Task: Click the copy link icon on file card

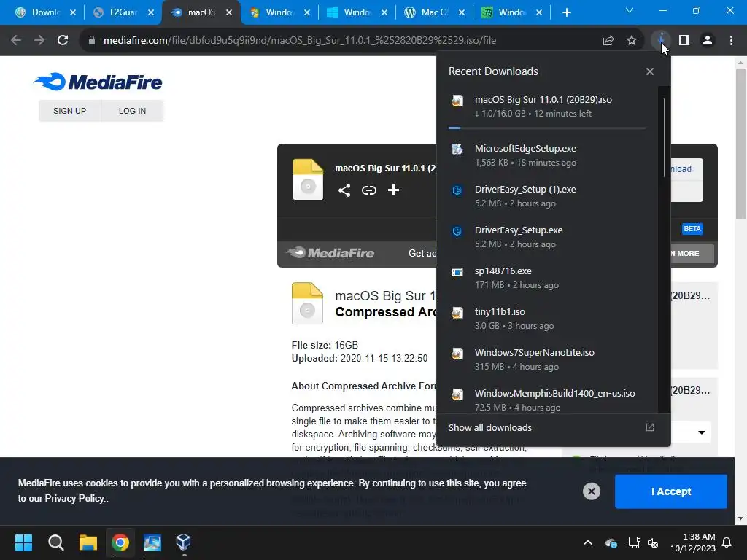Action: click(x=368, y=190)
